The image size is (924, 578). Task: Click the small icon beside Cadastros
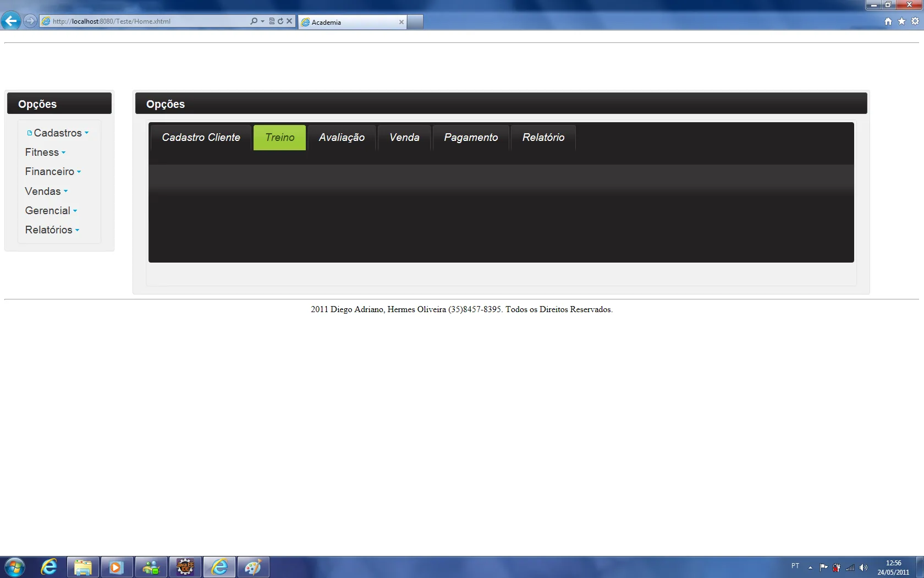click(x=29, y=133)
